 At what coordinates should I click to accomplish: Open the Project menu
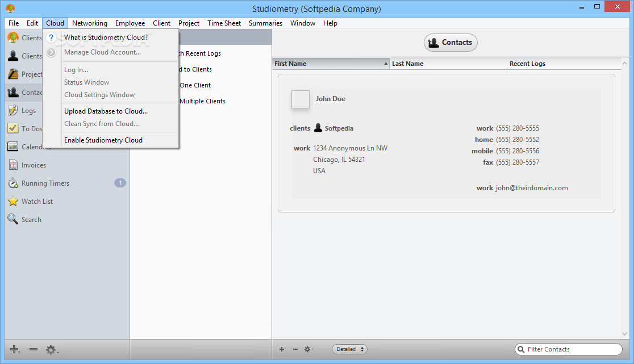tap(189, 23)
